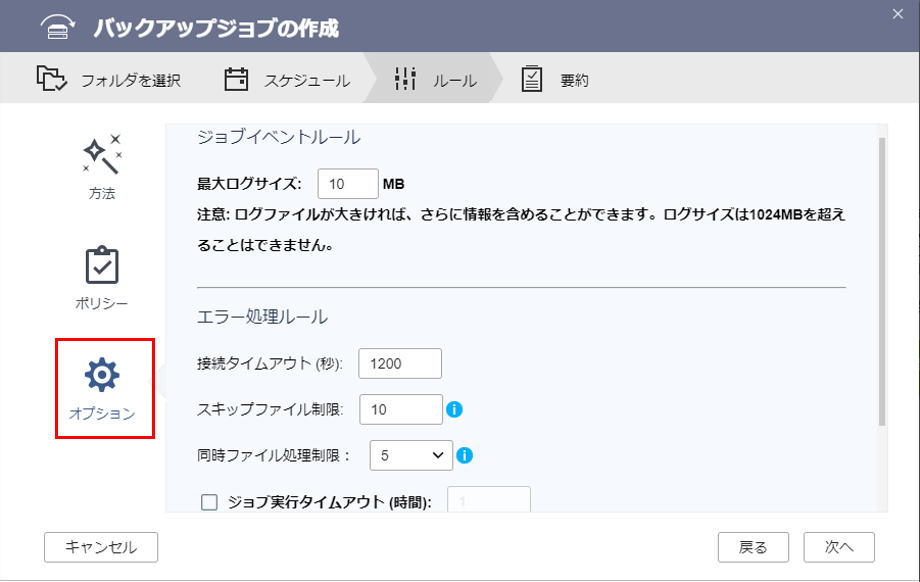
Task: Enable ジョブ実行タイムアウト checkbox
Action: [209, 503]
